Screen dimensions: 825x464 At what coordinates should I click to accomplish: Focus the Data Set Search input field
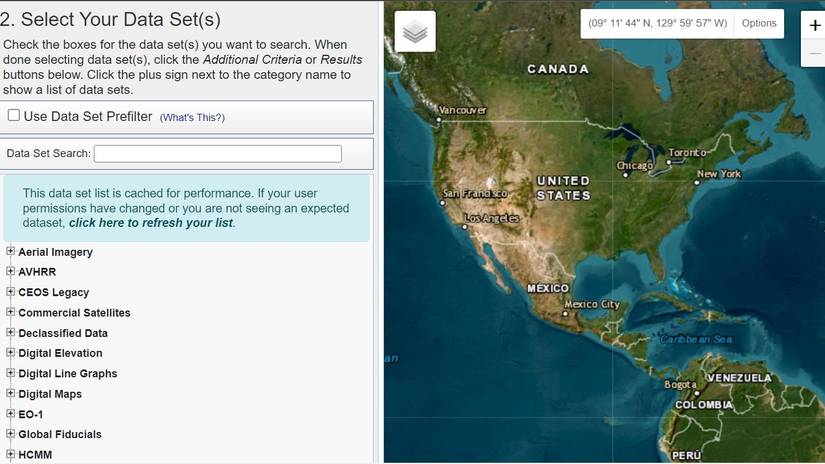pyautogui.click(x=218, y=154)
